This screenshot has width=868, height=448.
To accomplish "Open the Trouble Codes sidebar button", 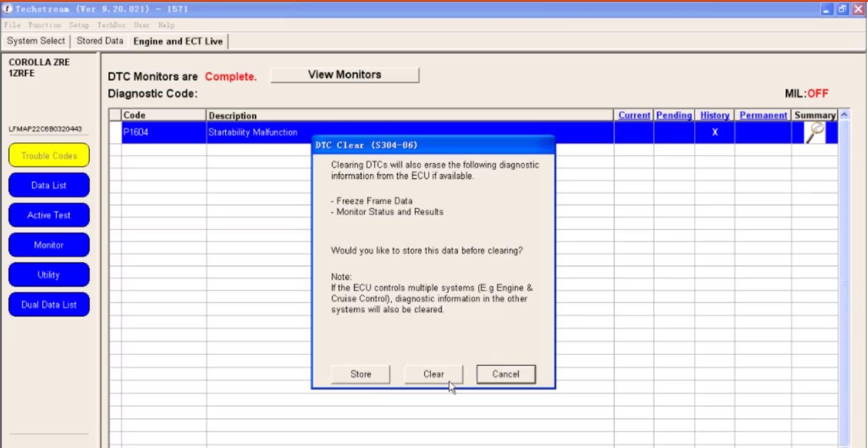I will 49,155.
